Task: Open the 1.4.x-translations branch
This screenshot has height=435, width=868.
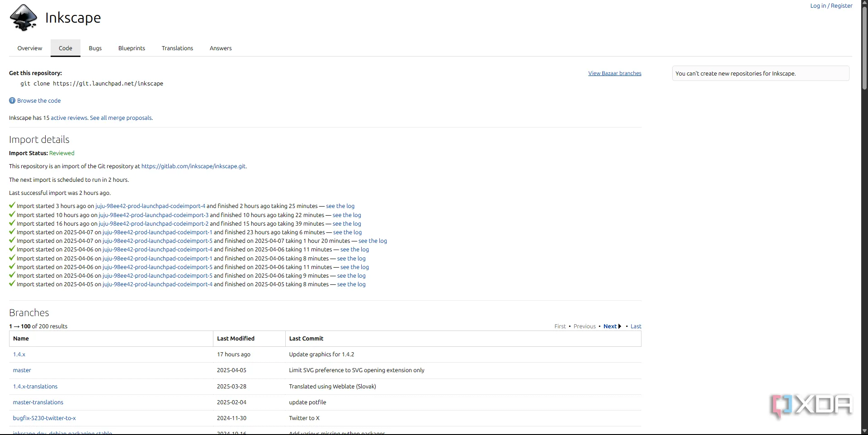Action: pos(35,387)
